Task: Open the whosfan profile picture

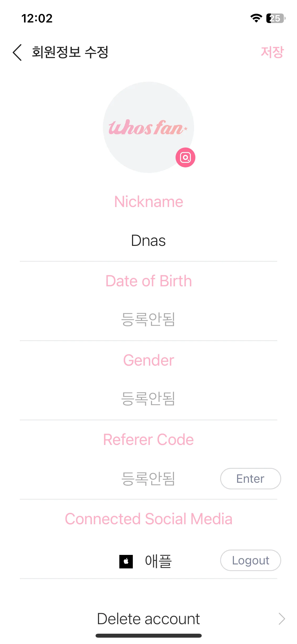Action: [x=148, y=127]
